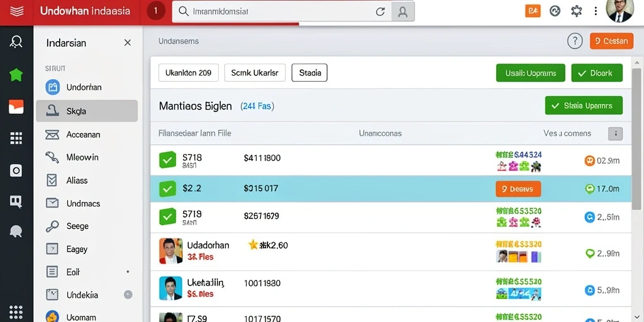Open the orange app icon in top bar
This screenshot has height=322, width=644.
click(533, 11)
